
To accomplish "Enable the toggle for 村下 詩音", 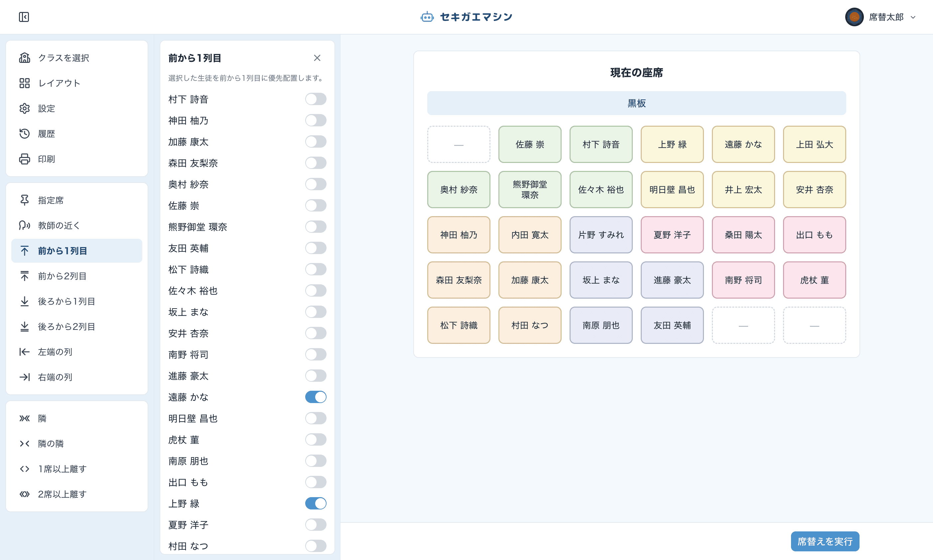I will (316, 99).
